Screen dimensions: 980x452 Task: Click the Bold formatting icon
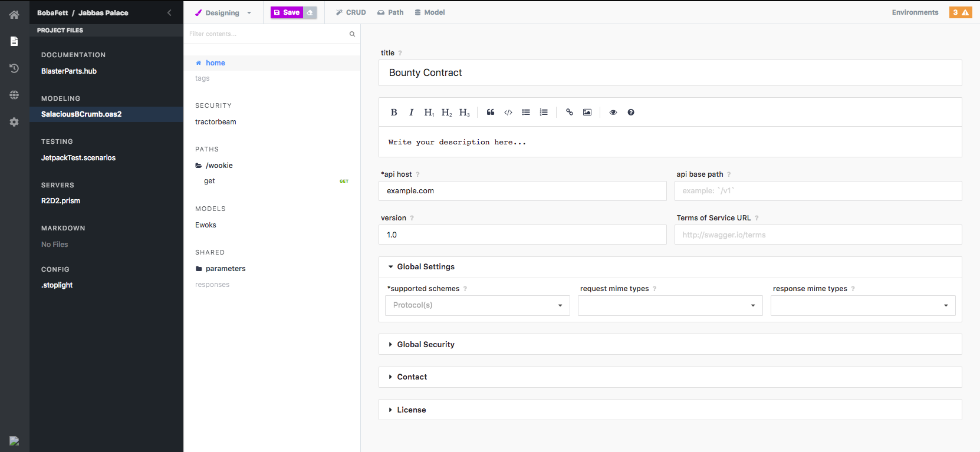click(394, 113)
